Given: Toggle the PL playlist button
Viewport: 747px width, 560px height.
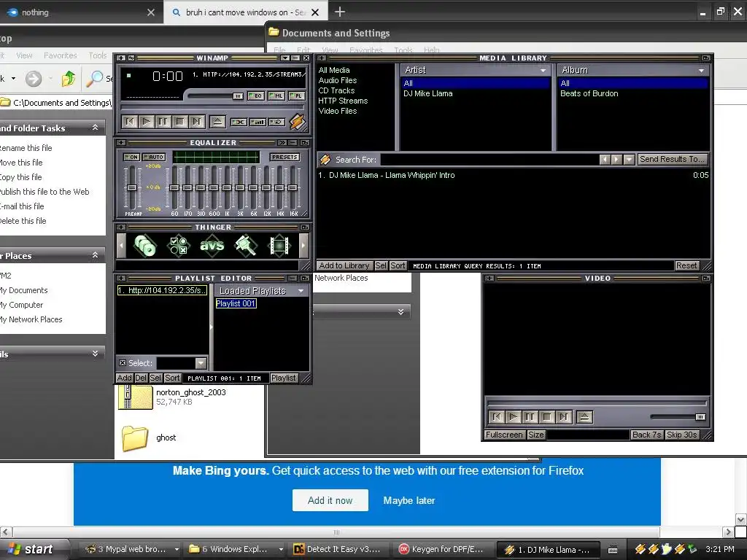Looking at the screenshot, I should click(x=296, y=96).
